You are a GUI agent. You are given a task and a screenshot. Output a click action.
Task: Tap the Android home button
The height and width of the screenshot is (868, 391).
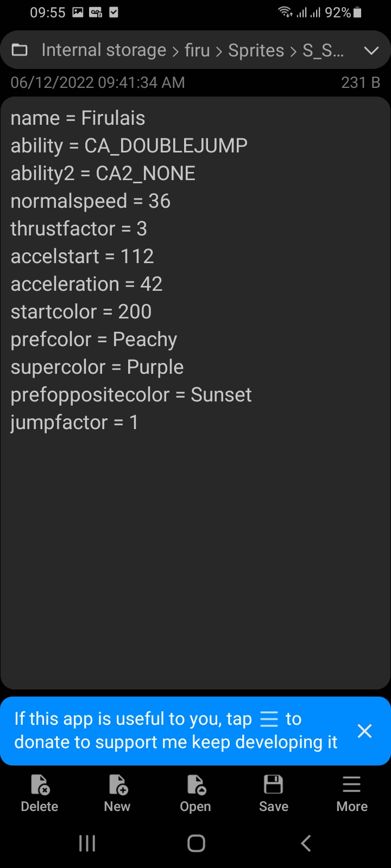pyautogui.click(x=196, y=843)
